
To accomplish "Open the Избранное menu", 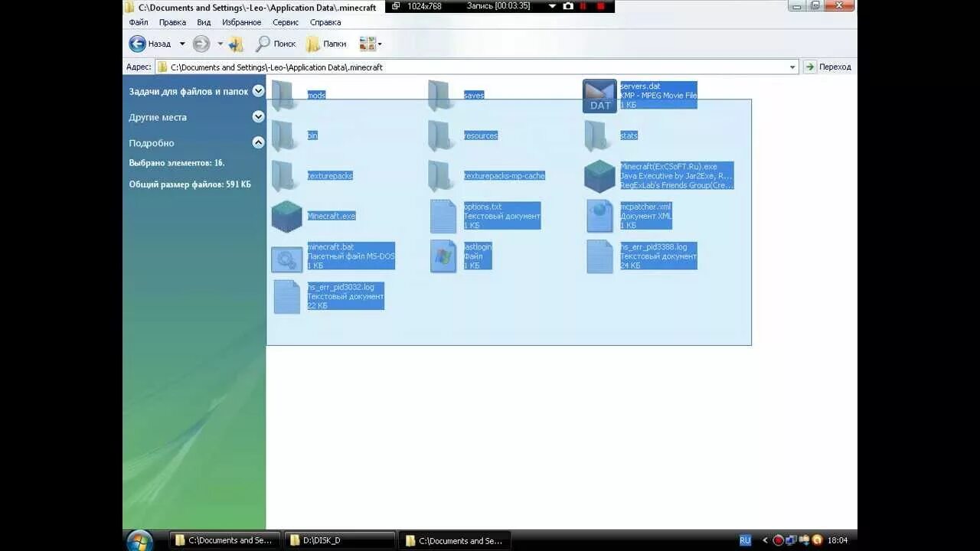I will click(x=242, y=22).
